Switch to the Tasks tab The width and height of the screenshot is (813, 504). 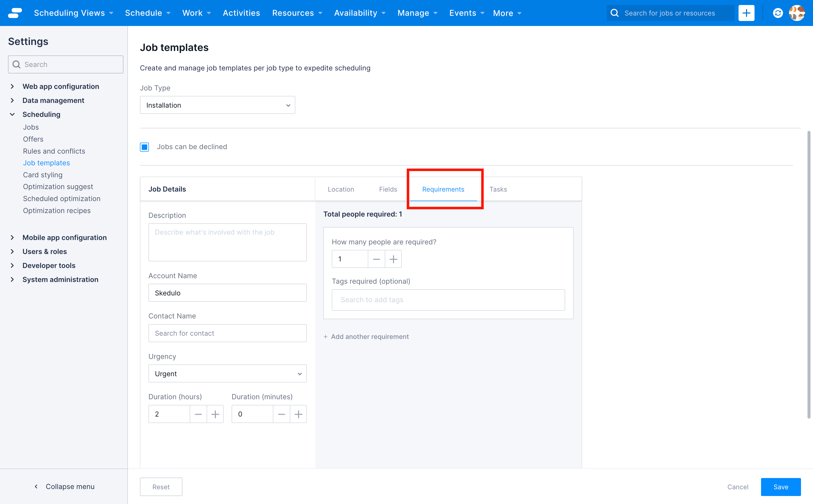pos(498,189)
